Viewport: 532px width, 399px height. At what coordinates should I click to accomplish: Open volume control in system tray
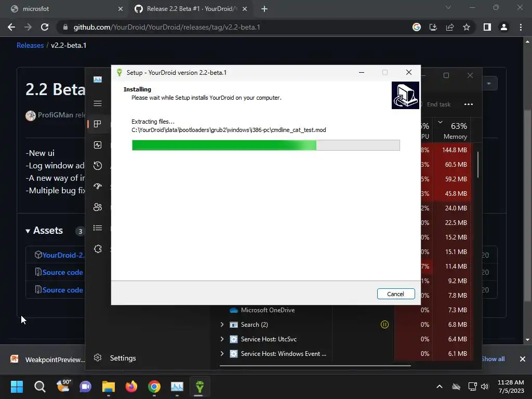click(x=485, y=387)
